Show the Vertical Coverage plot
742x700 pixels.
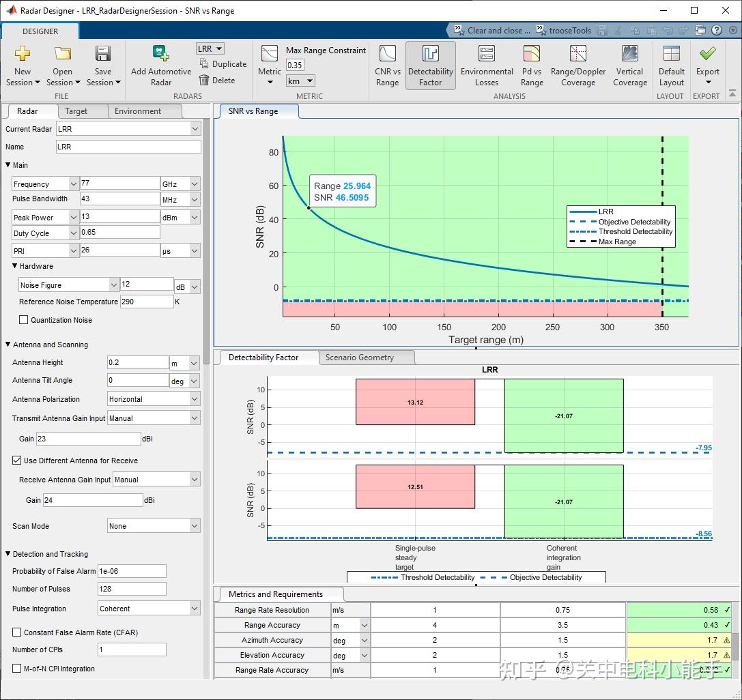coord(629,66)
